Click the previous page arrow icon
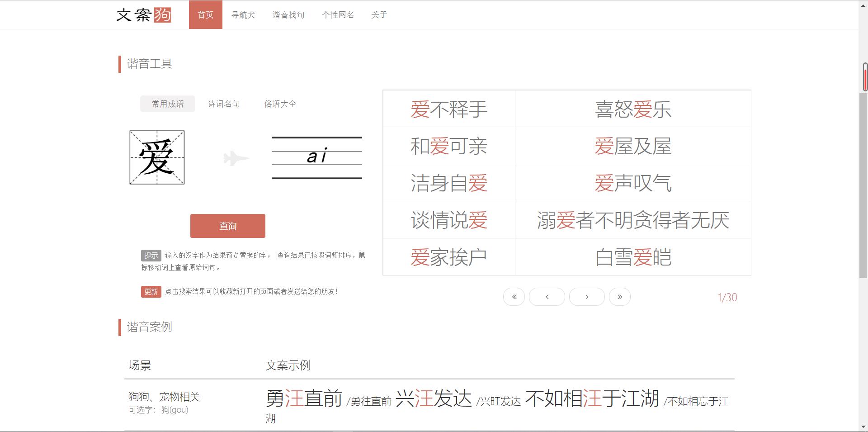This screenshot has width=868, height=432. click(547, 296)
